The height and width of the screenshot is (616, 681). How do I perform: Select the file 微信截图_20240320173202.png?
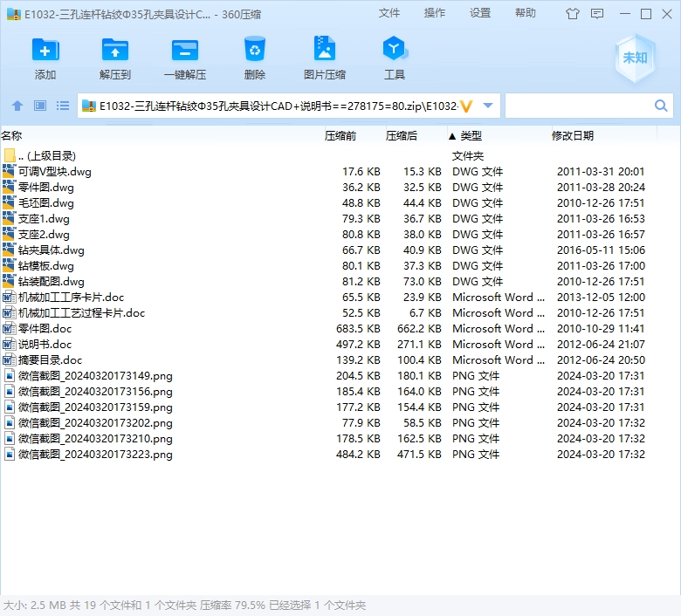point(95,423)
